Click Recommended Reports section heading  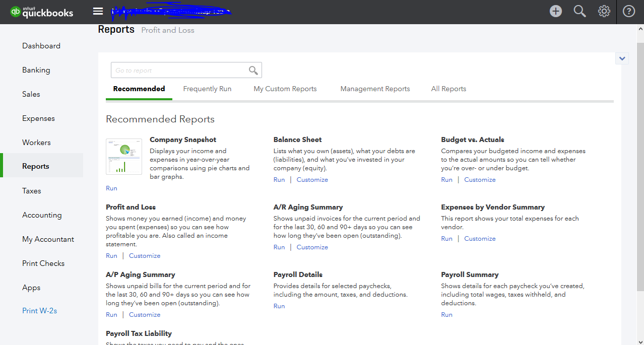pyautogui.click(x=160, y=119)
